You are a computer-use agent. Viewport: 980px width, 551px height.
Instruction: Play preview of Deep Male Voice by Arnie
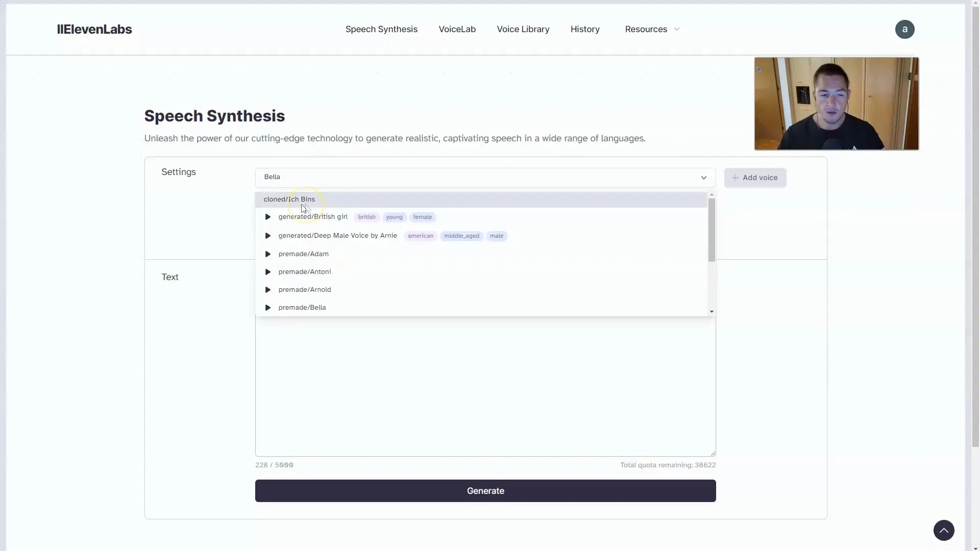[x=267, y=236]
